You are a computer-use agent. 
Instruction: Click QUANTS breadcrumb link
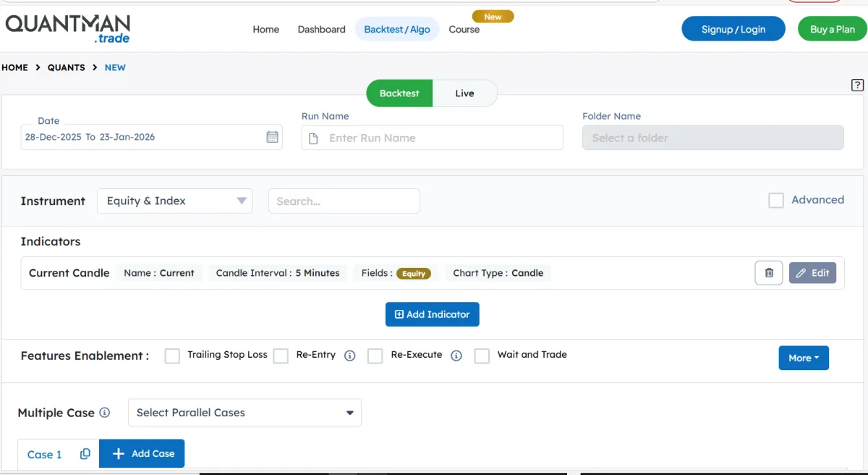(x=67, y=67)
